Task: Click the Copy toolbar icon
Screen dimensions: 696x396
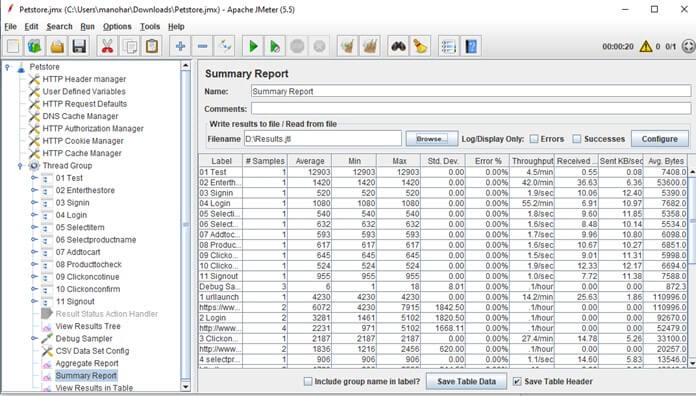Action: click(130, 46)
